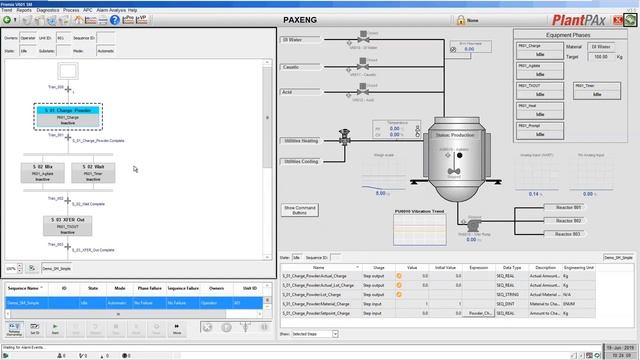Open the Reports menu

24,10
